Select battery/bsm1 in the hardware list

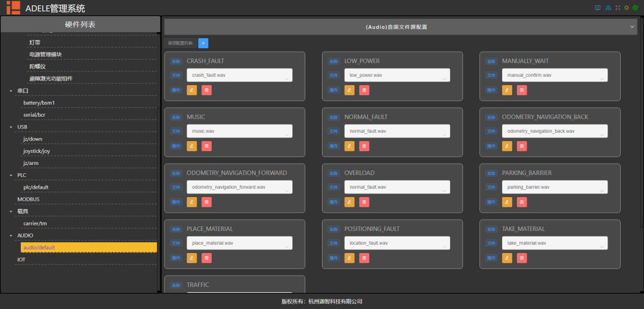(x=39, y=102)
